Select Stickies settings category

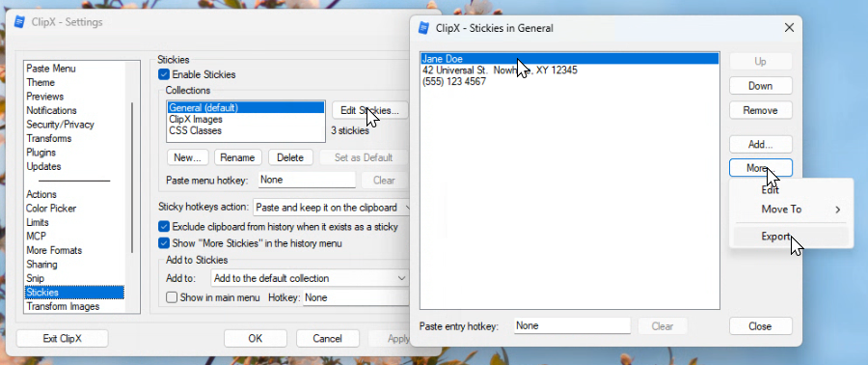[74, 292]
